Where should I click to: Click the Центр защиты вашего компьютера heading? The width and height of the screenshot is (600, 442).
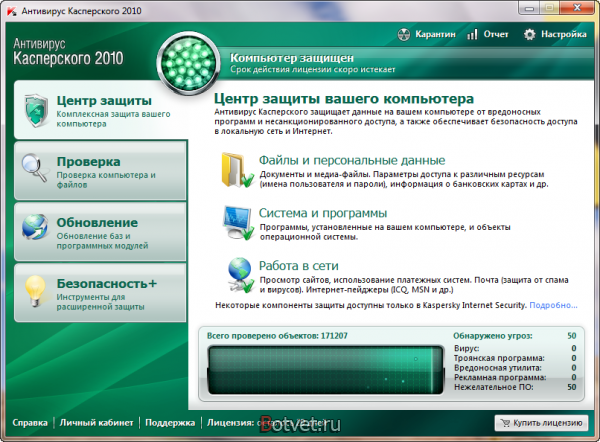344,99
